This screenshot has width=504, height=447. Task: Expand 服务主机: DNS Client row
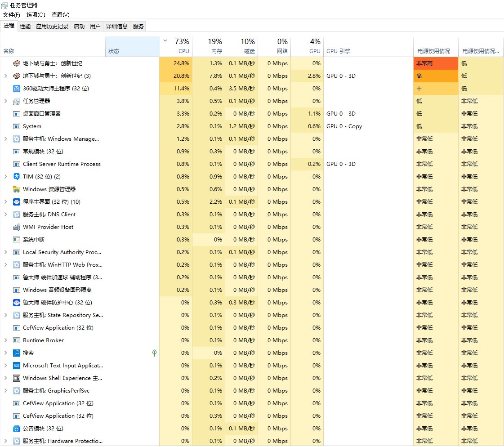[x=5, y=215]
